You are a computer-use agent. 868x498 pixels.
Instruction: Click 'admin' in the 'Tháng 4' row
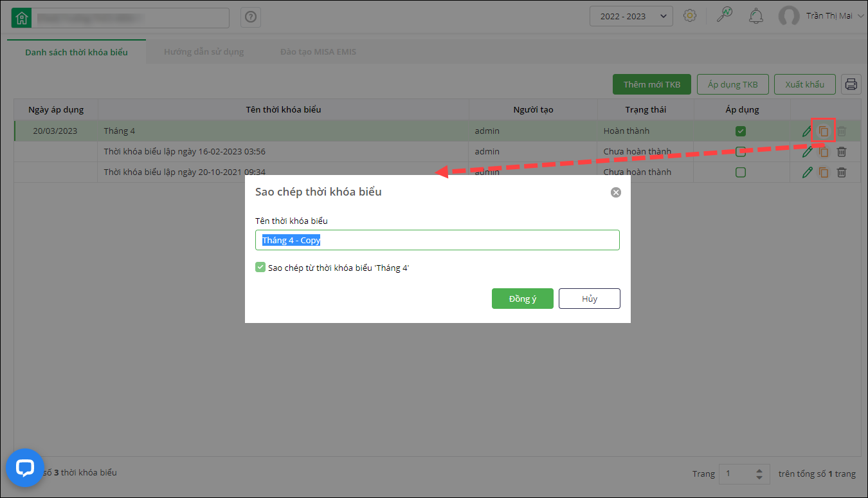[x=487, y=131]
